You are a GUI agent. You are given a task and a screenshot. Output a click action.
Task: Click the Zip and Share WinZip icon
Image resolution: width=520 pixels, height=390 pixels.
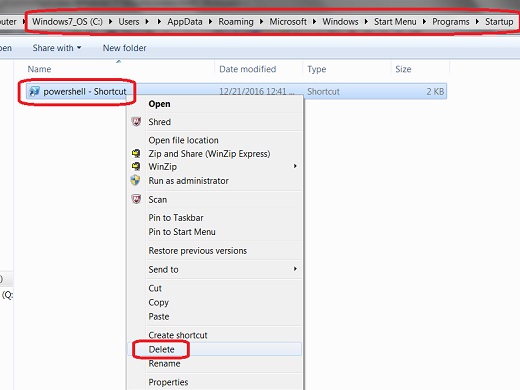point(136,153)
